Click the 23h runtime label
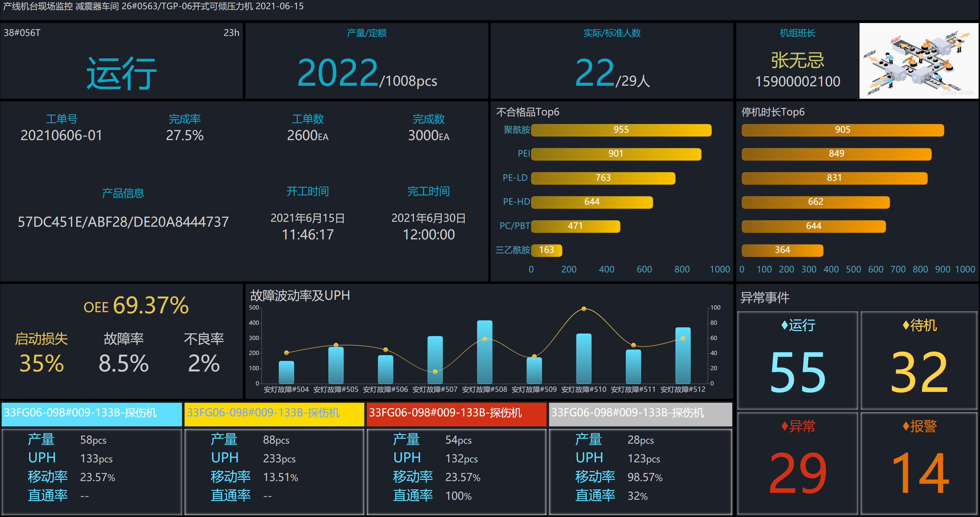980x517 pixels. (231, 33)
